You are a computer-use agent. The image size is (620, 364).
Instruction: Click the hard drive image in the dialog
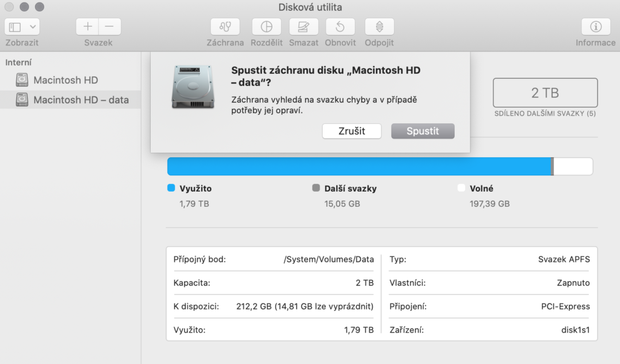193,87
